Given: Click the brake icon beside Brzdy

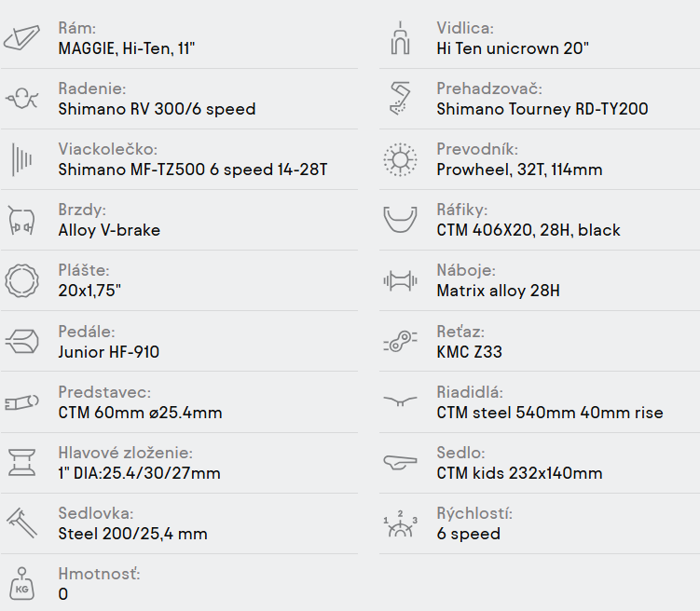Looking at the screenshot, I should tap(22, 220).
